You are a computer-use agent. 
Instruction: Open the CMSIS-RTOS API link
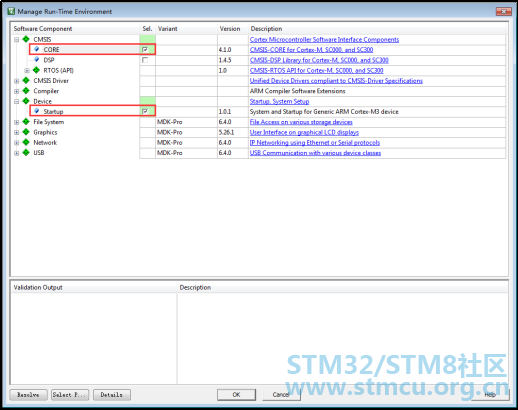pyautogui.click(x=316, y=70)
